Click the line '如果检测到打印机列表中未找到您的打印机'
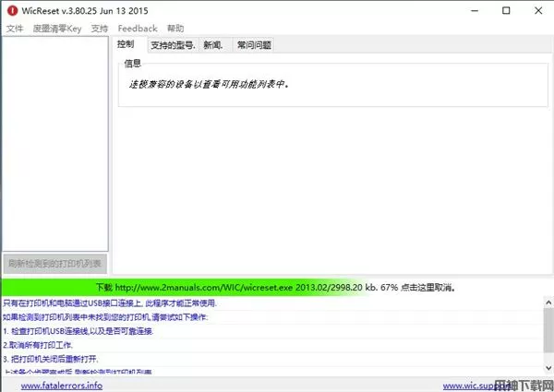 (105, 317)
